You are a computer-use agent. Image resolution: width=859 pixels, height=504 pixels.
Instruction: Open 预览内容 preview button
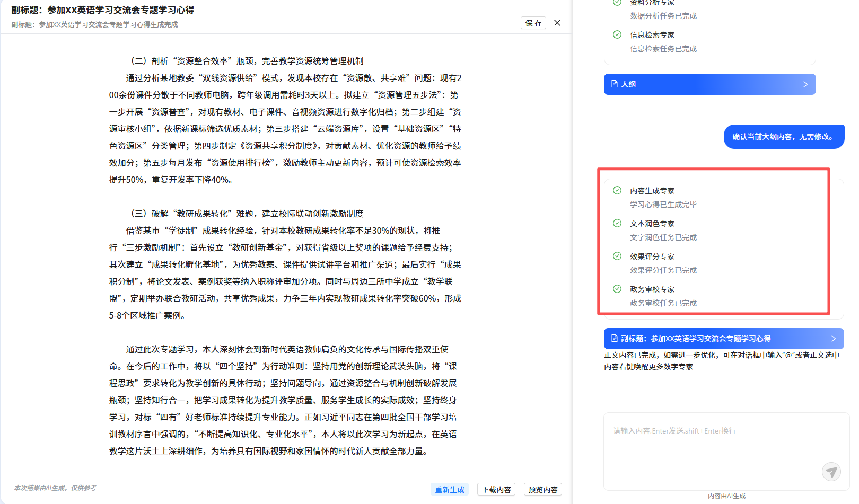point(543,490)
